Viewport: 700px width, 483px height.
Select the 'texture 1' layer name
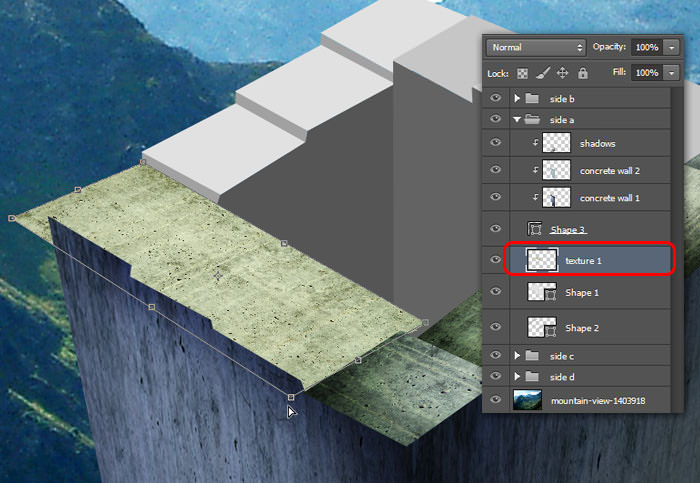[x=583, y=261]
